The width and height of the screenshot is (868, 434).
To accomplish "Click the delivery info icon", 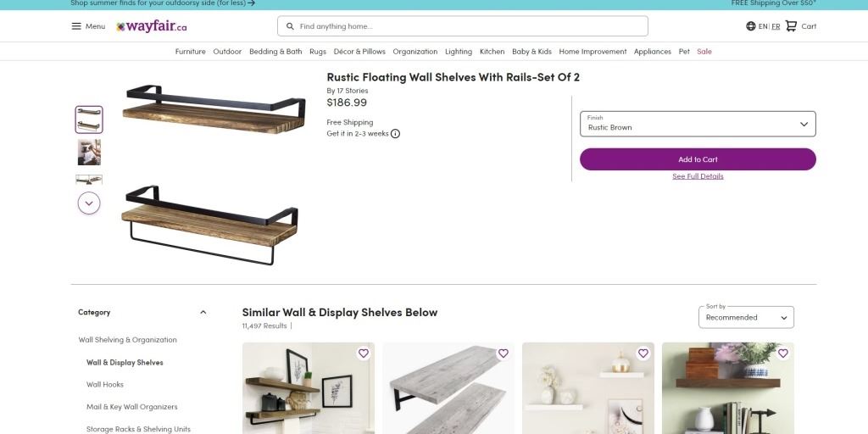I will click(x=395, y=133).
